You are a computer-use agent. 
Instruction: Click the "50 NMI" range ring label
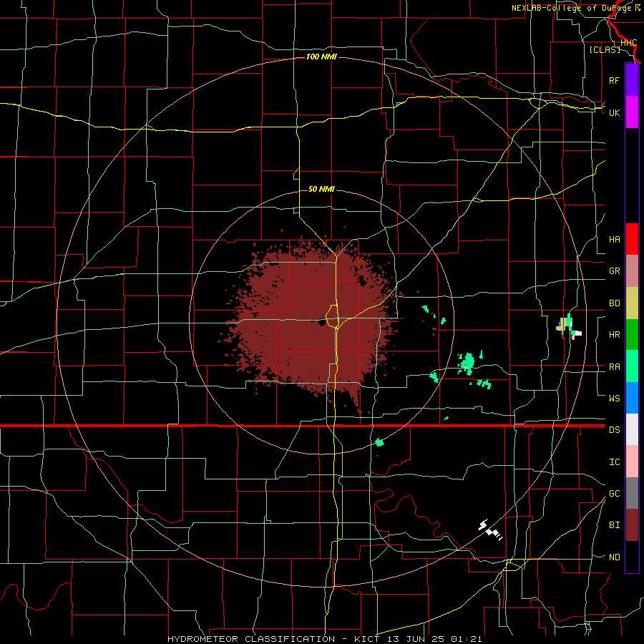pyautogui.click(x=321, y=189)
